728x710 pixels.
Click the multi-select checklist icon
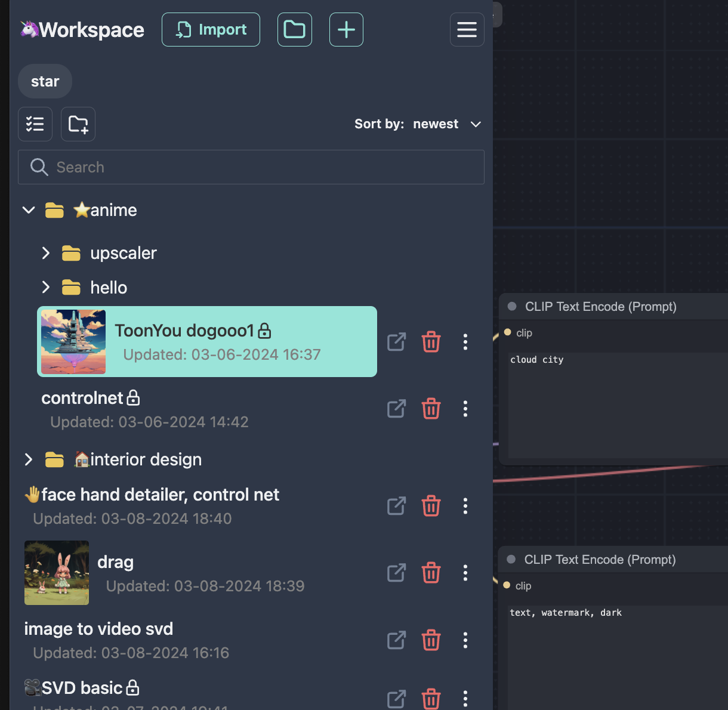click(x=35, y=124)
